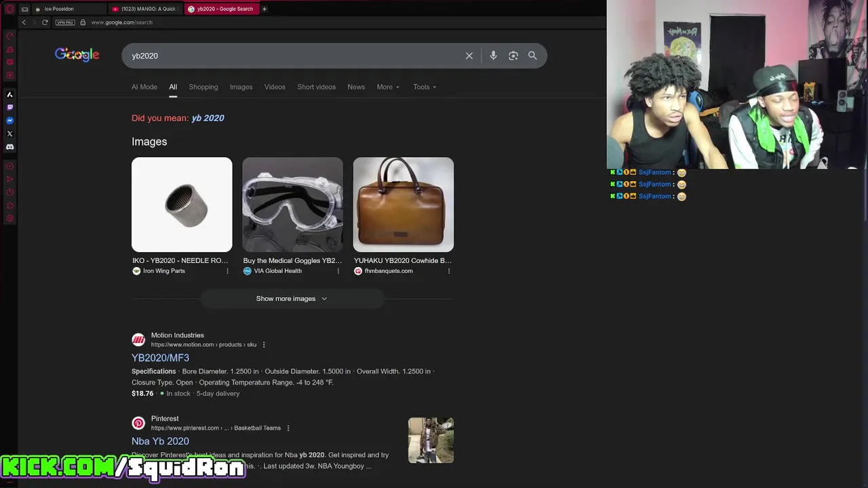Viewport: 868px width, 488px height.
Task: Click the 'yb 2020' suggestion link
Action: 208,118
